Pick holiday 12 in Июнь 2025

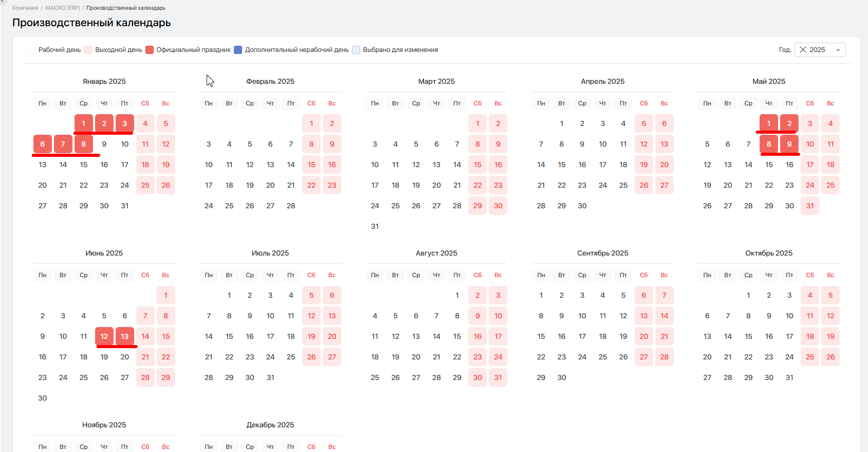pos(104,336)
